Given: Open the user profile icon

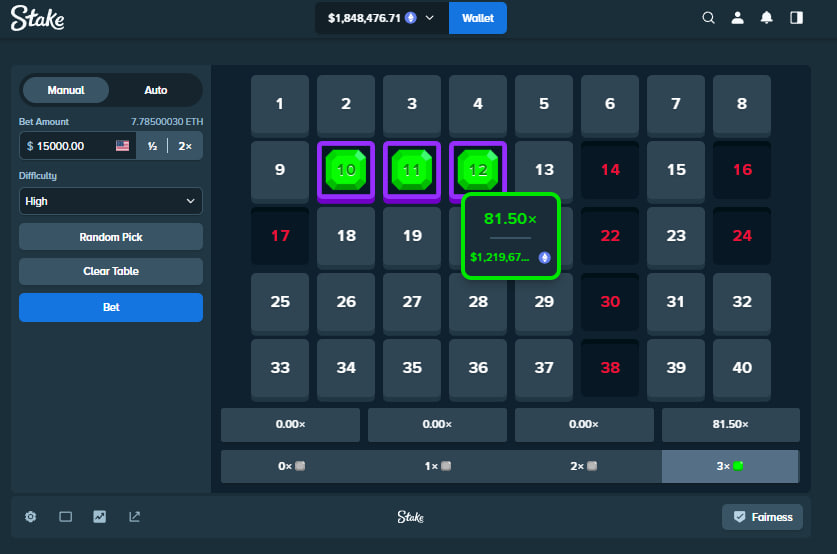Looking at the screenshot, I should (x=738, y=18).
